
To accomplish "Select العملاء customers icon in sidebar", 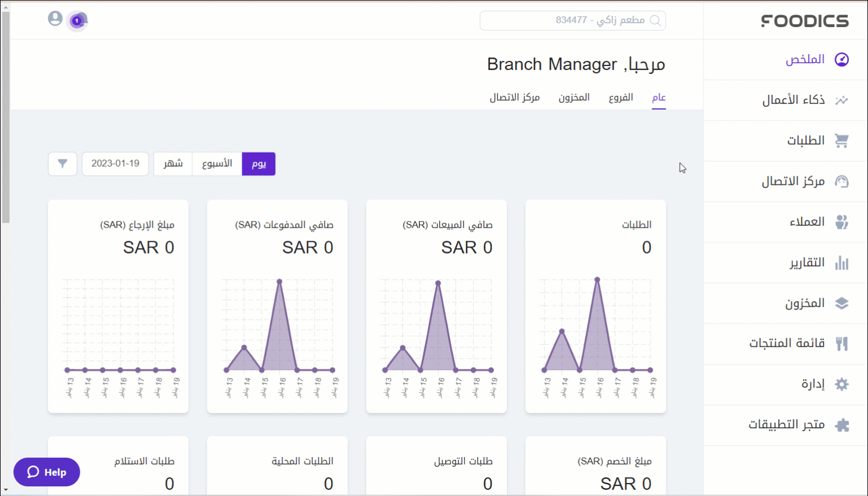I will (x=842, y=221).
